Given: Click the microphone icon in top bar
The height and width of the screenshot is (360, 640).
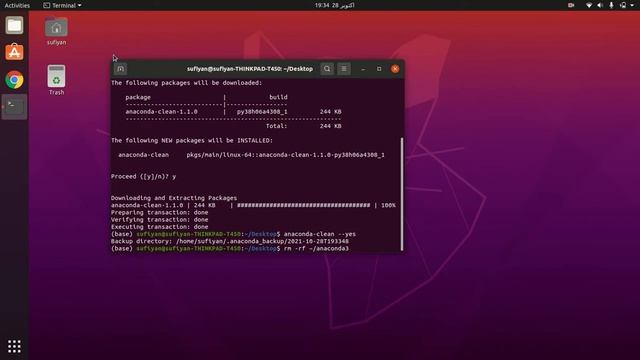Looking at the screenshot, I should click(x=611, y=5).
